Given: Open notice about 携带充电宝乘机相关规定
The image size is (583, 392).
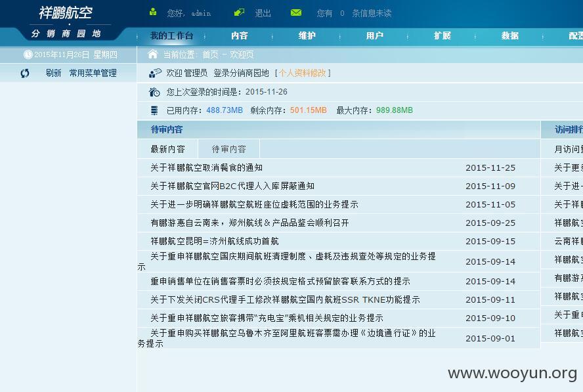Looking at the screenshot, I should 267,318.
